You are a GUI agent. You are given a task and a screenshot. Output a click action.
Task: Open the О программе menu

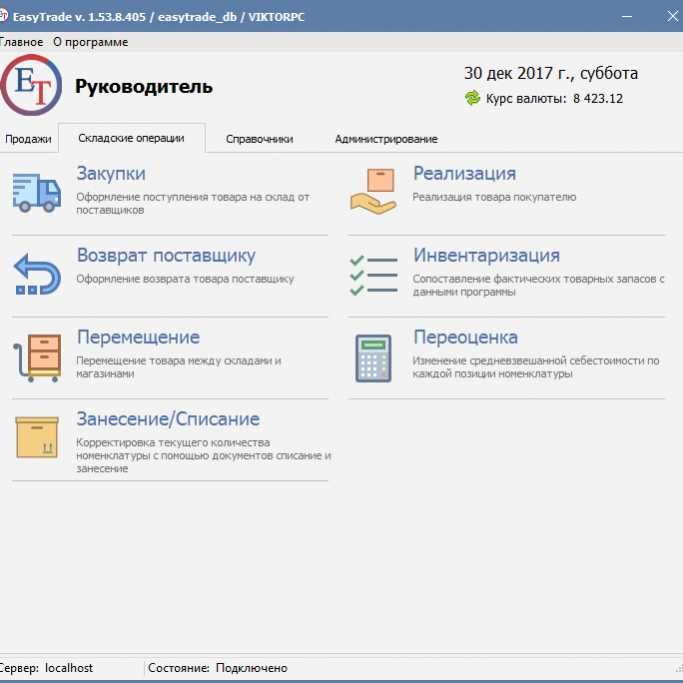(x=91, y=42)
